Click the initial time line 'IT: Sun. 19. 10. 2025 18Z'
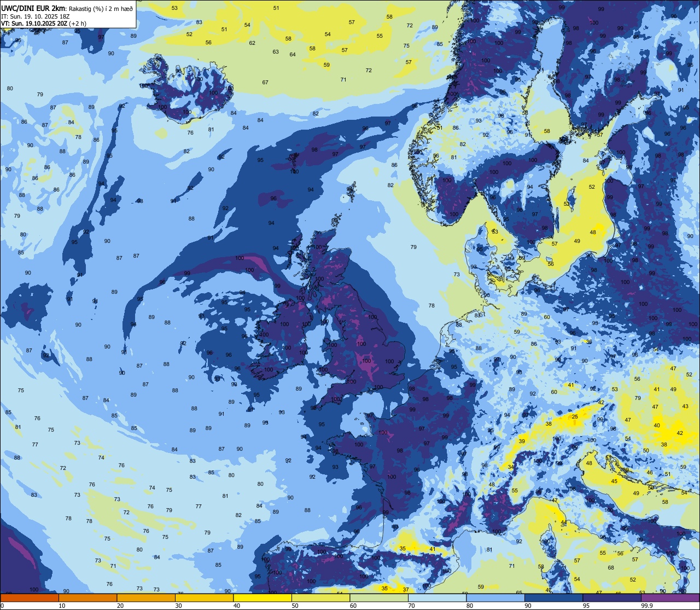700x610 pixels. [x=35, y=16]
